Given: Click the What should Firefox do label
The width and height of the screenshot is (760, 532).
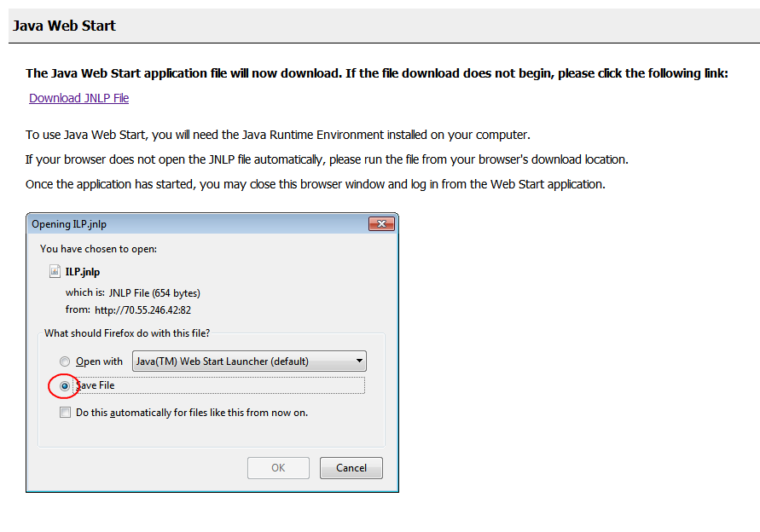Looking at the screenshot, I should click(127, 333).
